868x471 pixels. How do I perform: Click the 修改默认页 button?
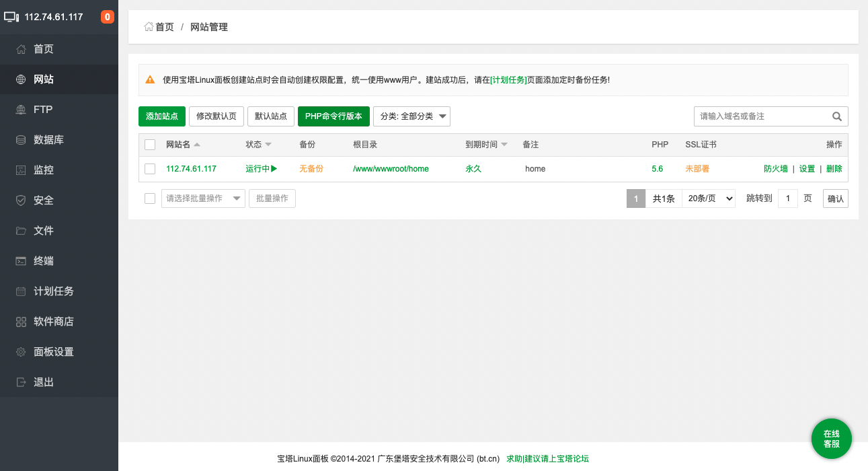tap(216, 116)
